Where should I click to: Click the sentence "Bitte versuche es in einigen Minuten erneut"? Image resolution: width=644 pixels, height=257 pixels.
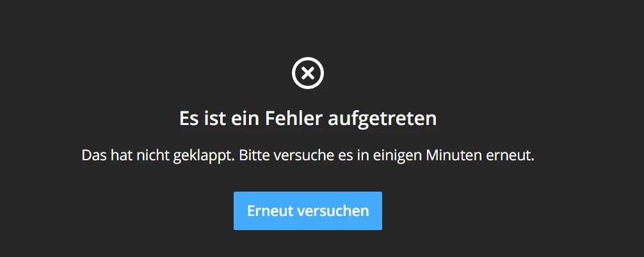coord(387,156)
